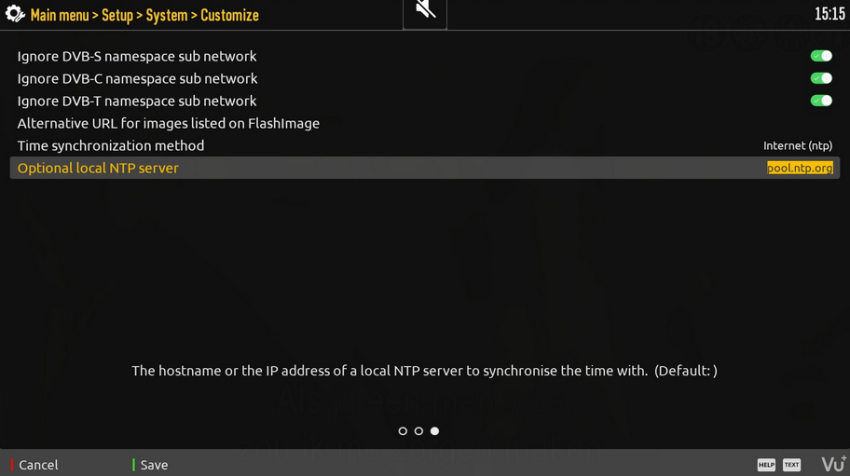Disable the Ignore DVB-C namespace switch
This screenshot has height=476, width=850.
click(821, 78)
